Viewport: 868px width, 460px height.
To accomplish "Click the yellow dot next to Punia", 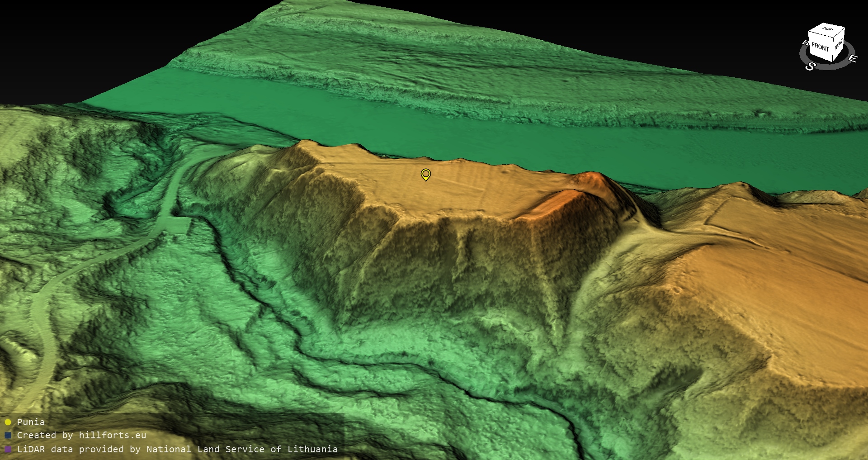I will coord(8,422).
